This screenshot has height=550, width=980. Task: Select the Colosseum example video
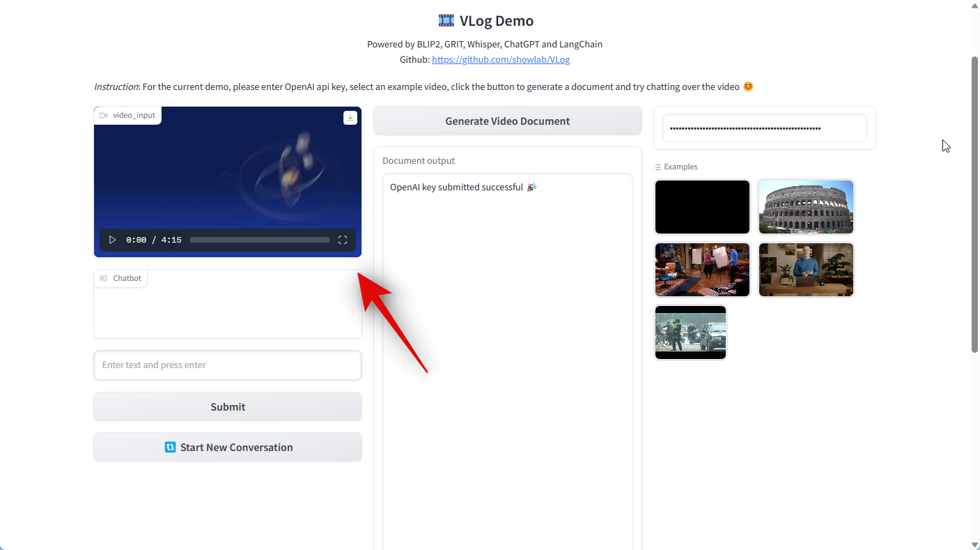coord(806,207)
